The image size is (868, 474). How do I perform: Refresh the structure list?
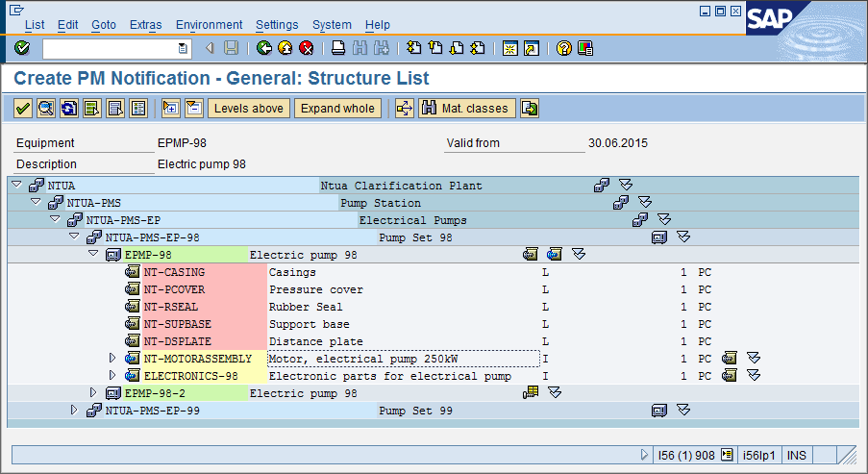click(x=69, y=108)
